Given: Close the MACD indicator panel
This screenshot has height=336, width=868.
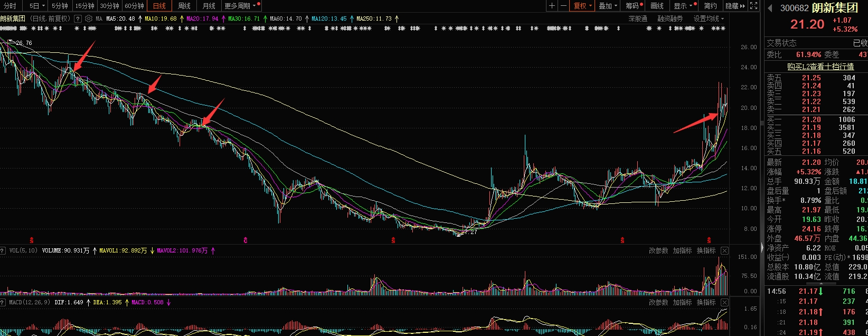Looking at the screenshot, I should pyautogui.click(x=724, y=302).
